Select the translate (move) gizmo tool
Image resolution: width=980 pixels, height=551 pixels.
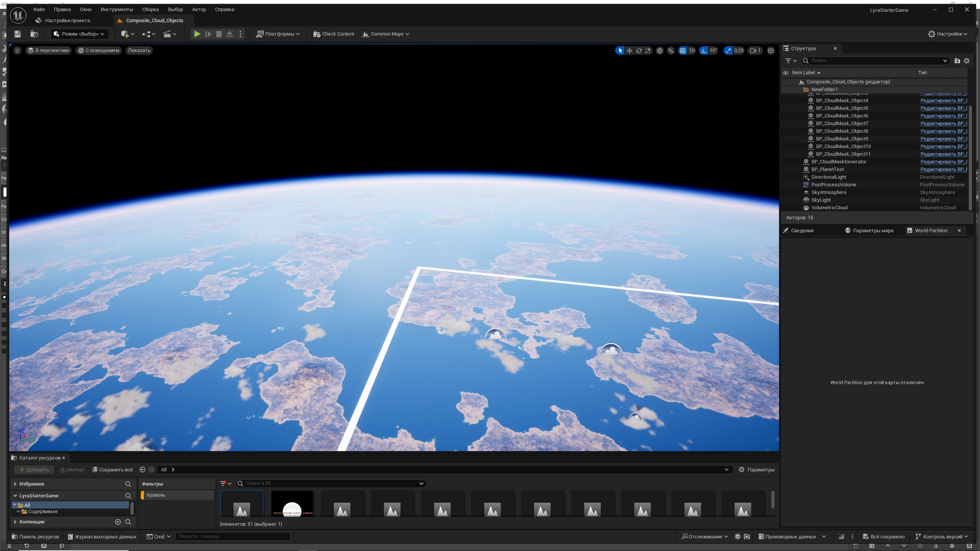pos(629,51)
